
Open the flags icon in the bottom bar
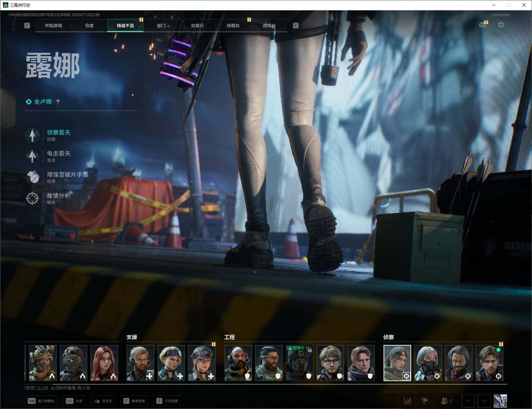pos(424,401)
